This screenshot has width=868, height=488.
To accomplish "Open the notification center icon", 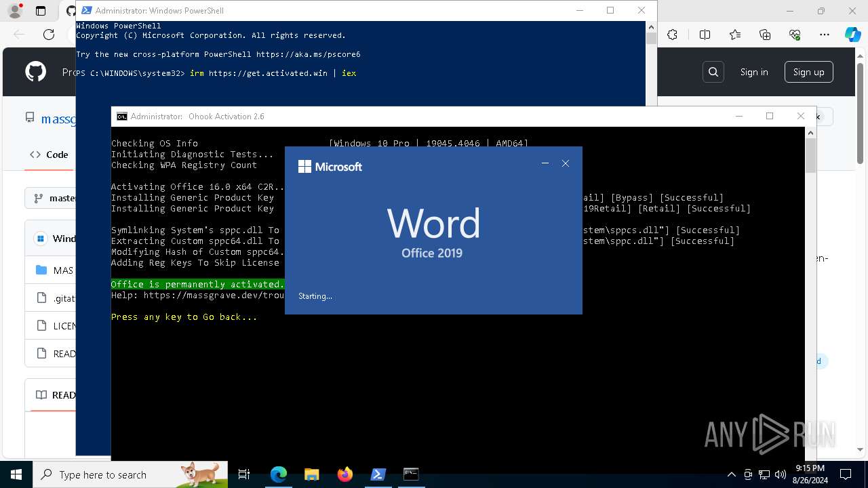I will pyautogui.click(x=846, y=474).
